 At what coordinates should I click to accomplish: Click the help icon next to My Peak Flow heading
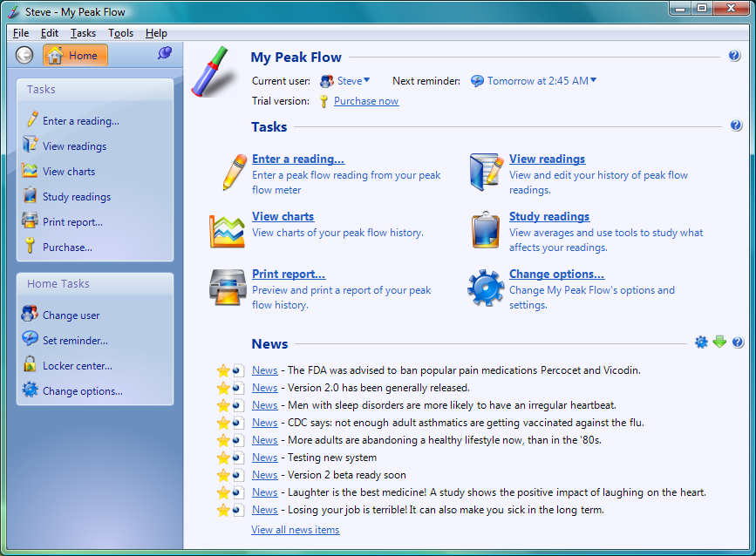click(x=734, y=56)
